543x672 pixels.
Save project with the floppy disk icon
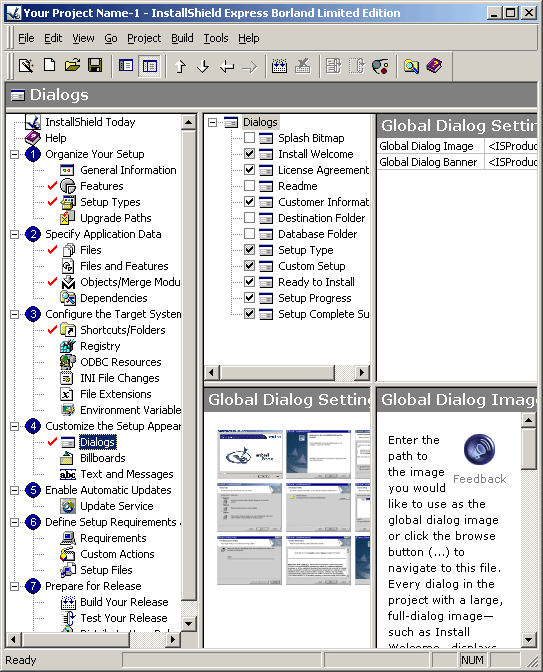[95, 66]
